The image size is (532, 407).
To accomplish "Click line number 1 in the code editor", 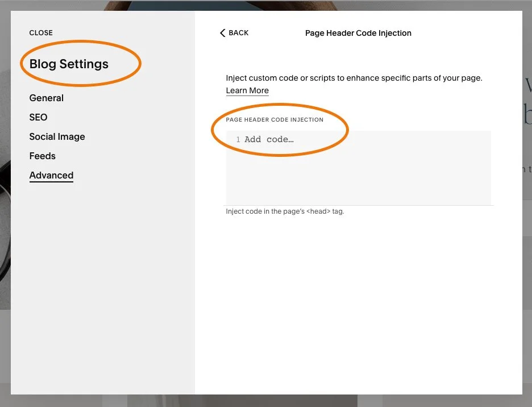I will 238,139.
